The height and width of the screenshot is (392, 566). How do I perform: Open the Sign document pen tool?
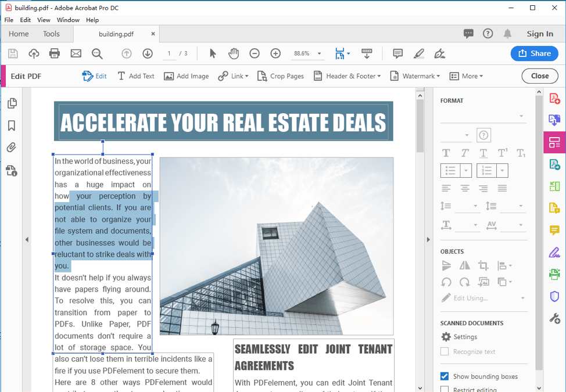tap(439, 54)
